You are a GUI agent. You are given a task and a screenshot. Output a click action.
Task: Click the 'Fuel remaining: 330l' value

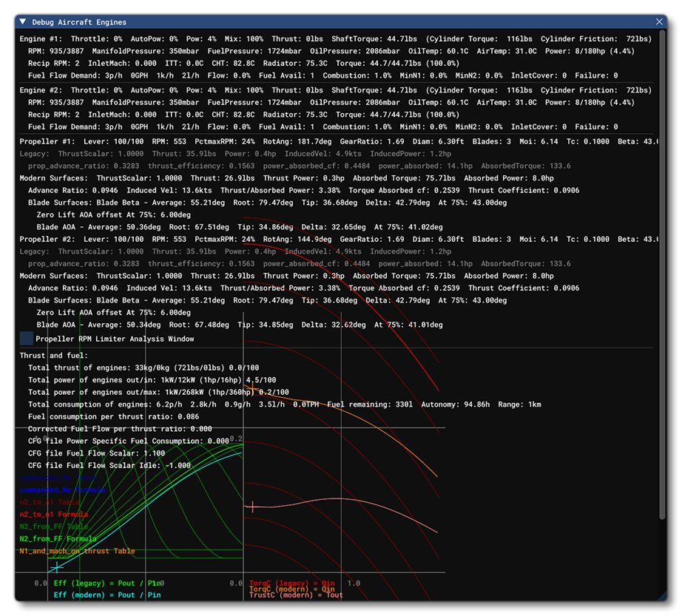point(370,405)
